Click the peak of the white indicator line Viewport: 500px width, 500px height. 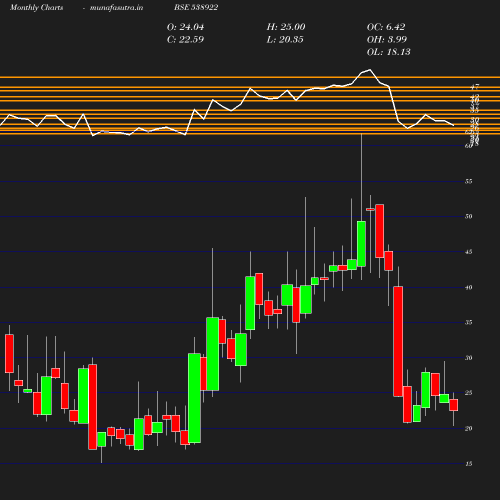click(x=370, y=70)
